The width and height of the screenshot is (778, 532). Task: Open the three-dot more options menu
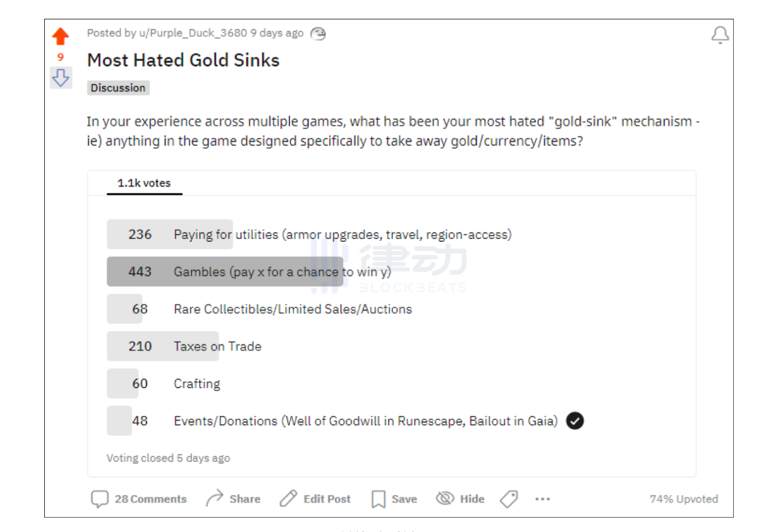tap(542, 499)
